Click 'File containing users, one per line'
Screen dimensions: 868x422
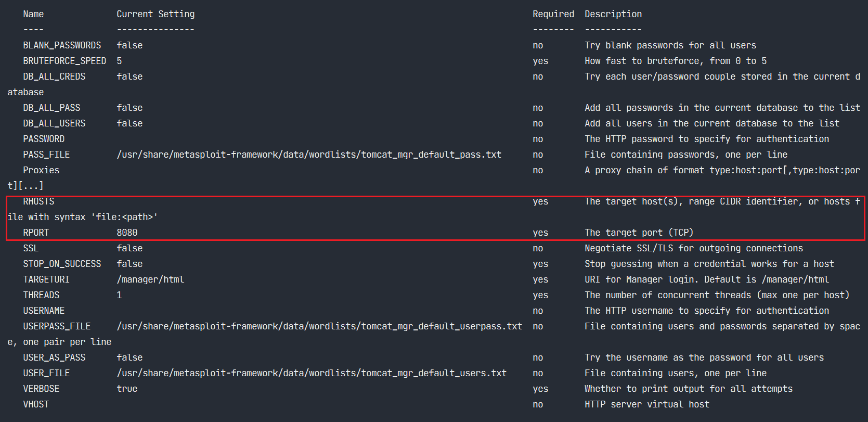pos(676,373)
